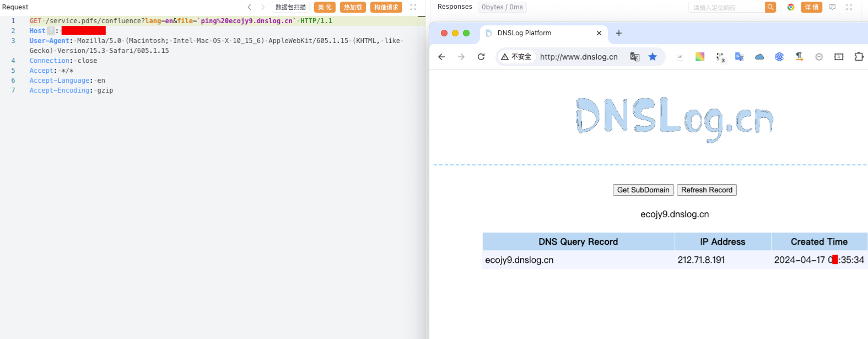The height and width of the screenshot is (339, 868).
Task: Go to next request with right chevron
Action: coord(263,7)
